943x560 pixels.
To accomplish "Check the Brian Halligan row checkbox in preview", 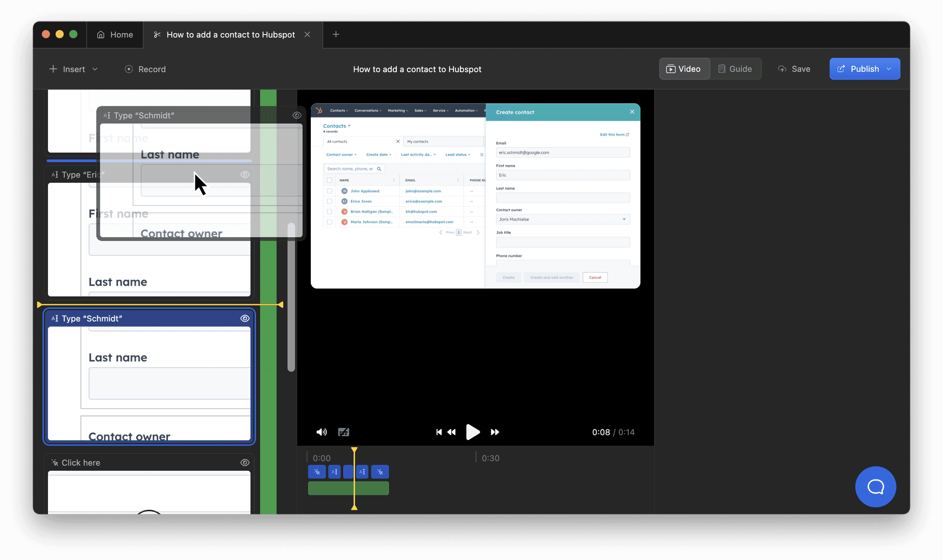I will 329,212.
